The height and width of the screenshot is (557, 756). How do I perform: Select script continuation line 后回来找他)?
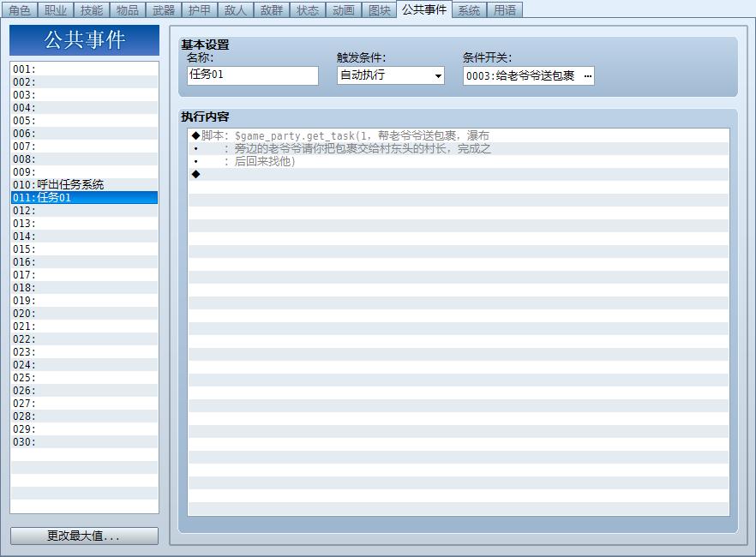click(x=459, y=161)
